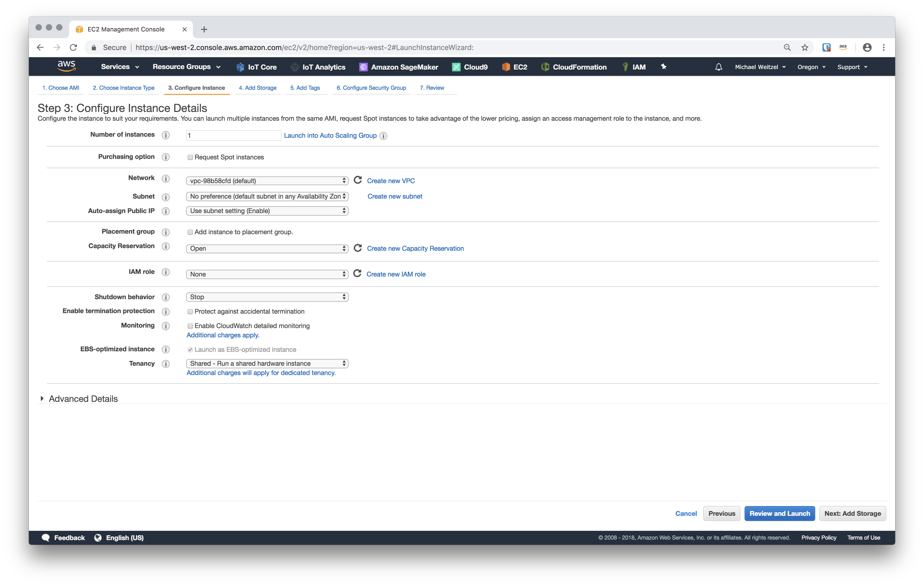Go to step 5 Add Tags

pos(305,87)
